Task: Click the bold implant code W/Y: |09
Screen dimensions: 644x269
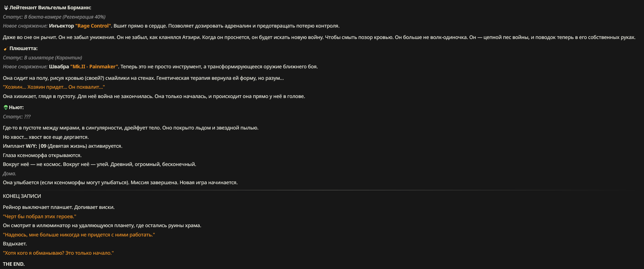Action: (36, 146)
